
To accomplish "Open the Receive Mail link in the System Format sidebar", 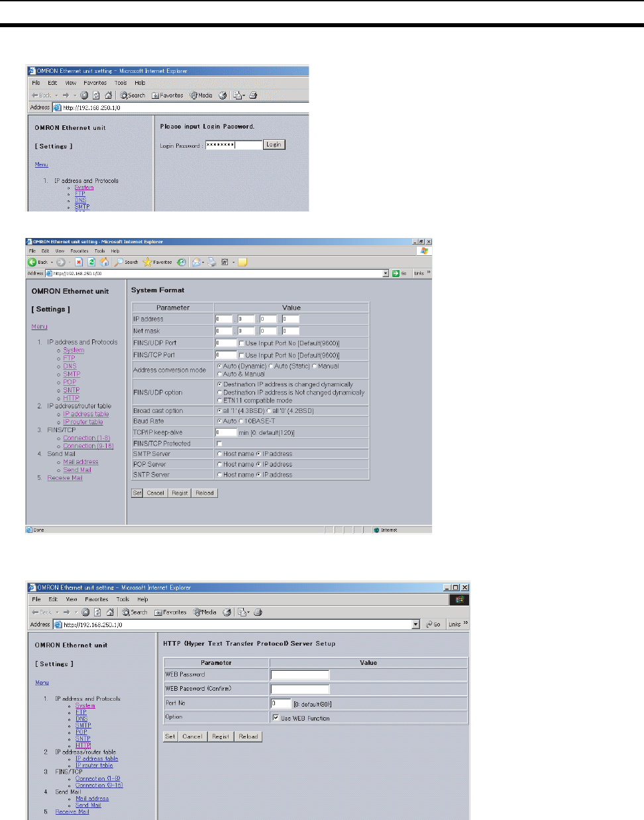I will coord(65,477).
